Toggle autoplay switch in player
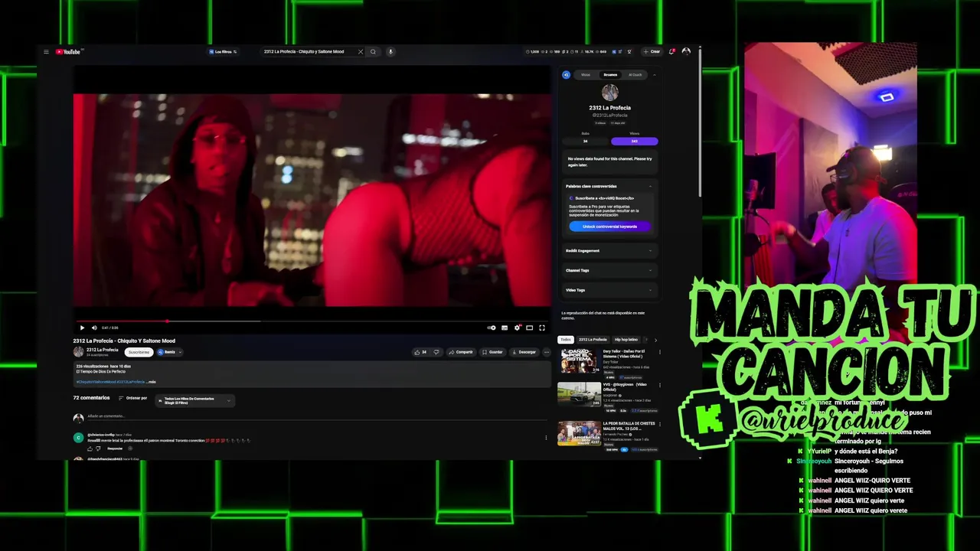Viewport: 980px width, 551px height. click(492, 328)
